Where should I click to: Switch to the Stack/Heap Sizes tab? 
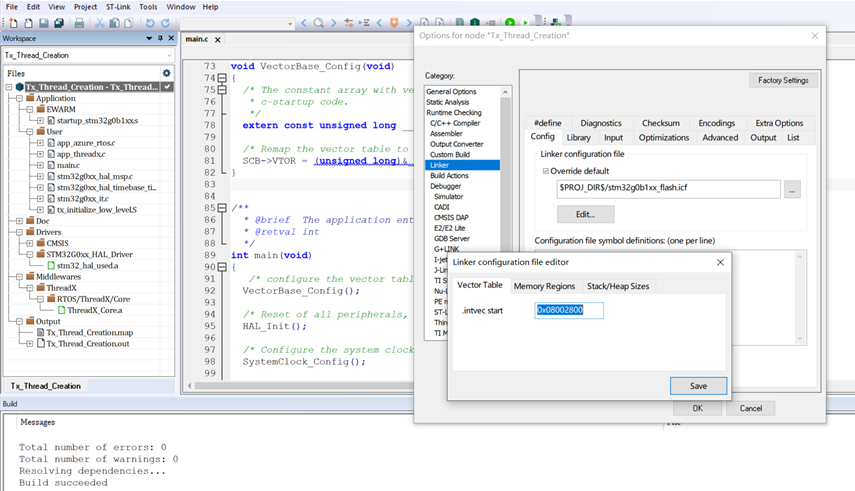(x=618, y=286)
